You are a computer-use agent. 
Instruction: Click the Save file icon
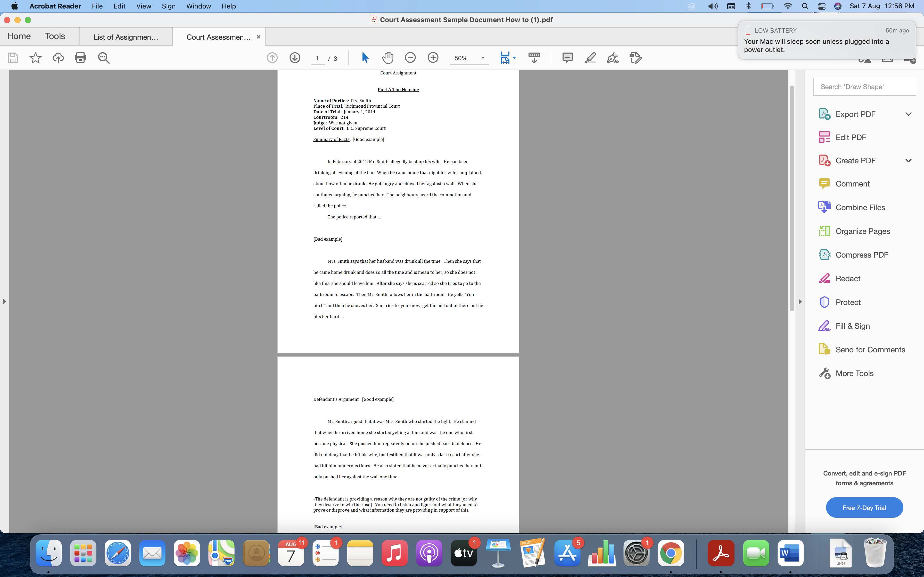(x=13, y=58)
